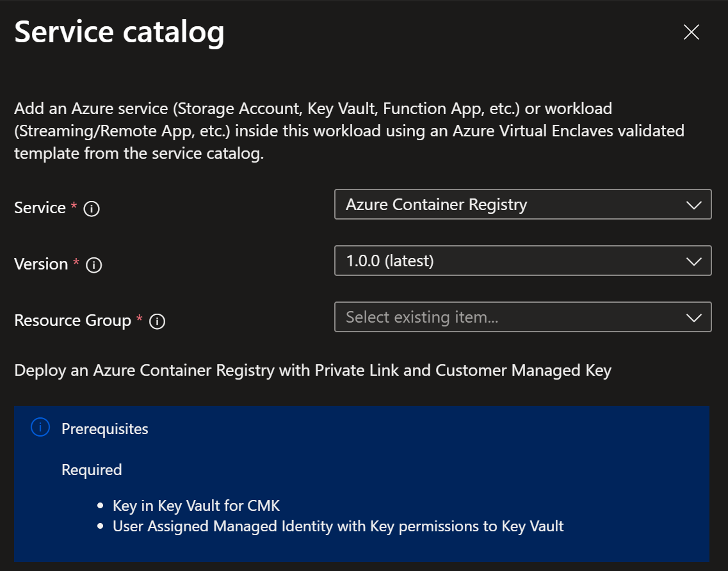The width and height of the screenshot is (728, 571).
Task: Click the 'Deploy an Azure Container Registry' description
Action: coord(313,371)
